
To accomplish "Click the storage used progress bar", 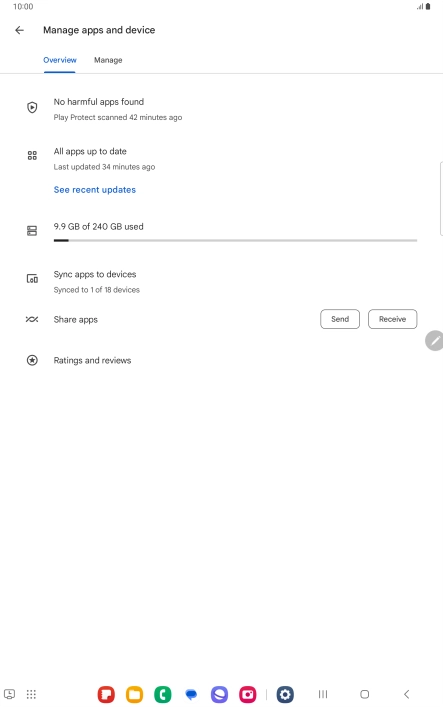I will click(235, 241).
